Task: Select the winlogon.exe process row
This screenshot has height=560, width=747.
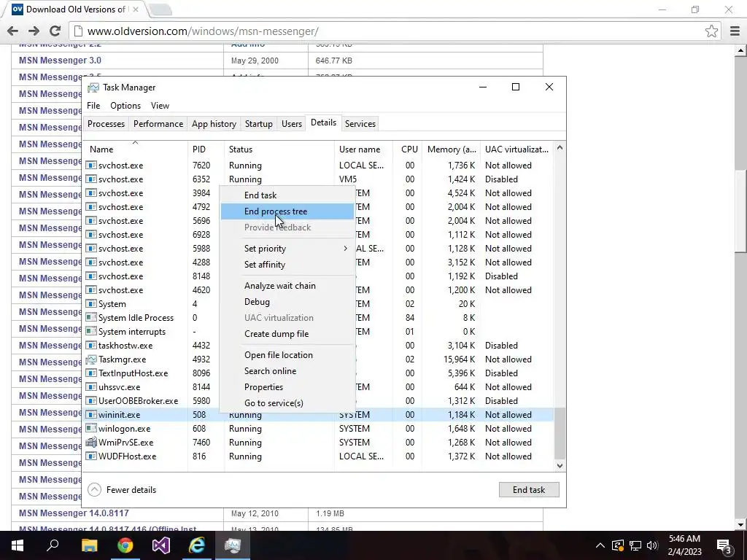Action: click(x=319, y=429)
